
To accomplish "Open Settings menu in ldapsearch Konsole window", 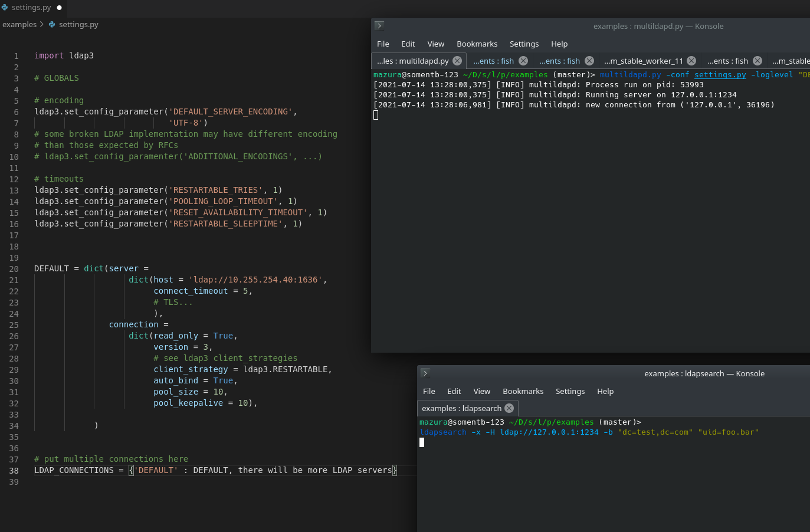I will coord(570,391).
